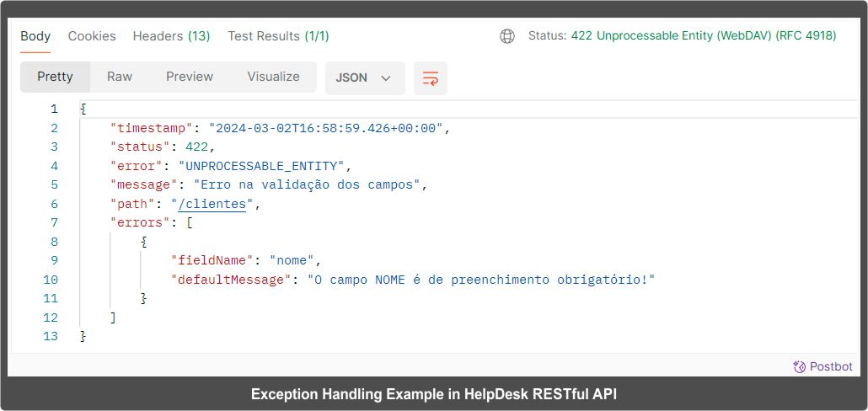The height and width of the screenshot is (411, 868).
Task: Switch to the Cookies tab
Action: (92, 36)
